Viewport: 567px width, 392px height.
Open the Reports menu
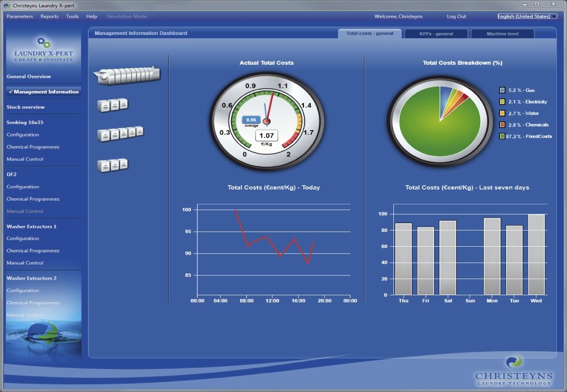(x=50, y=16)
